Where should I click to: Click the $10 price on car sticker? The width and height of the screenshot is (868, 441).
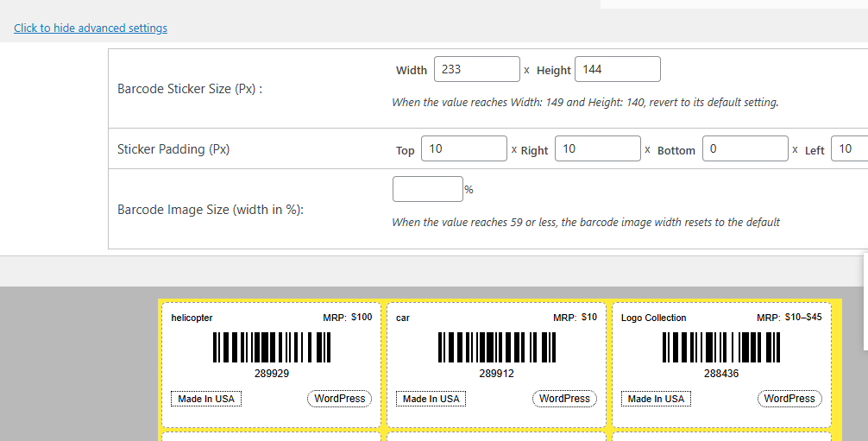(x=589, y=317)
